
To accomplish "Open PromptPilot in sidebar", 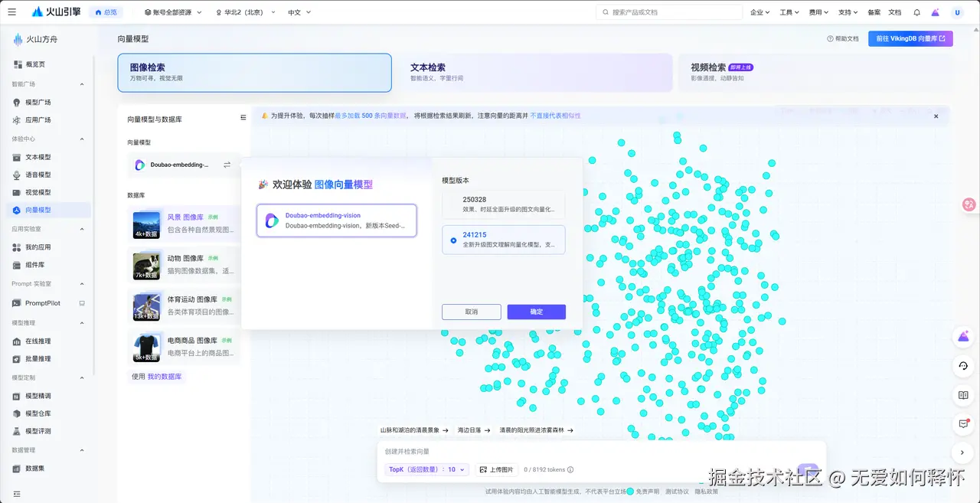I will pos(43,303).
